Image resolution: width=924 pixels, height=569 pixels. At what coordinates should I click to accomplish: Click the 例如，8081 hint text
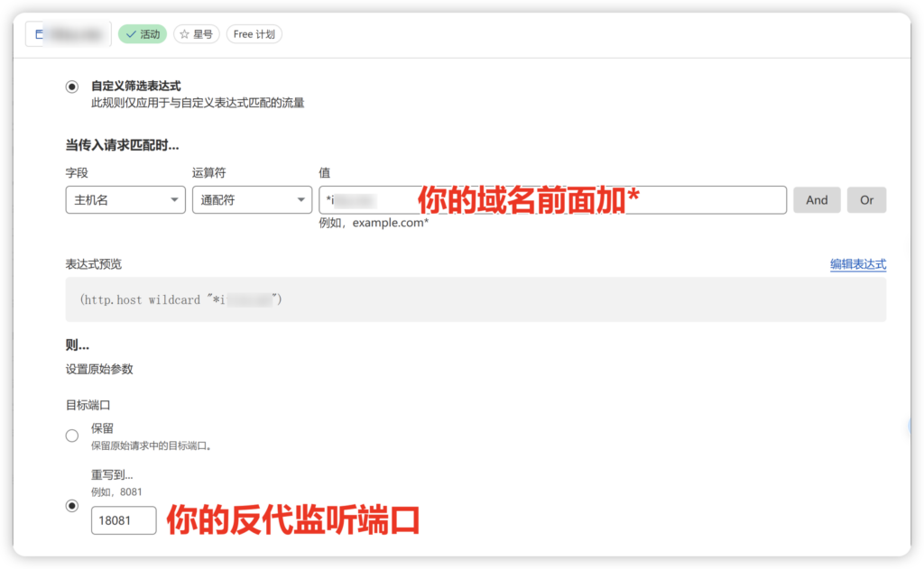click(x=116, y=491)
